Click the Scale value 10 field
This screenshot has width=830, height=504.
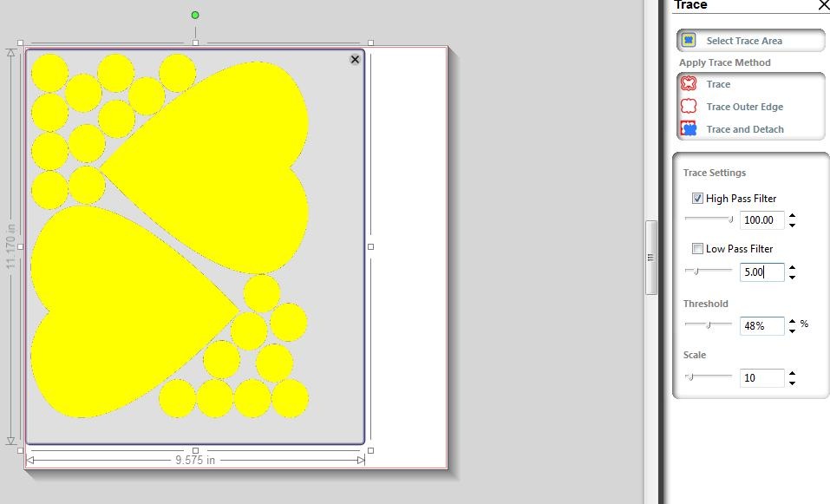pos(761,378)
